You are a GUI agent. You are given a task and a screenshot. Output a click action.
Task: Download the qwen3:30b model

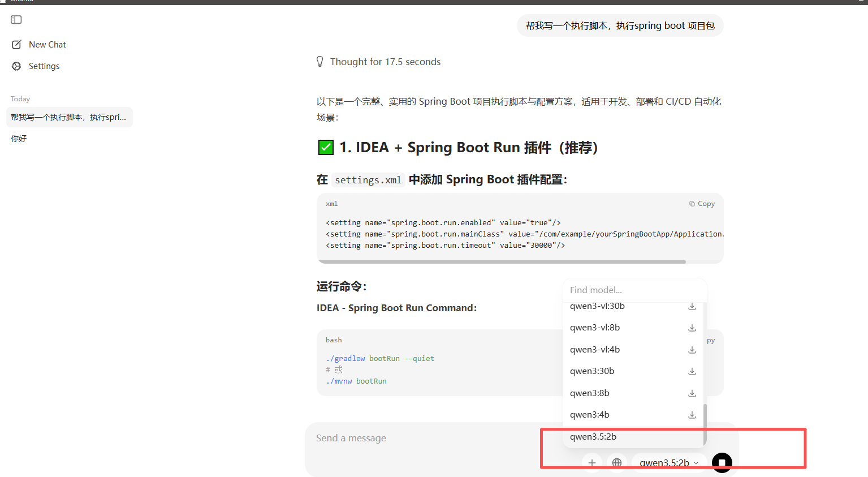click(x=692, y=371)
